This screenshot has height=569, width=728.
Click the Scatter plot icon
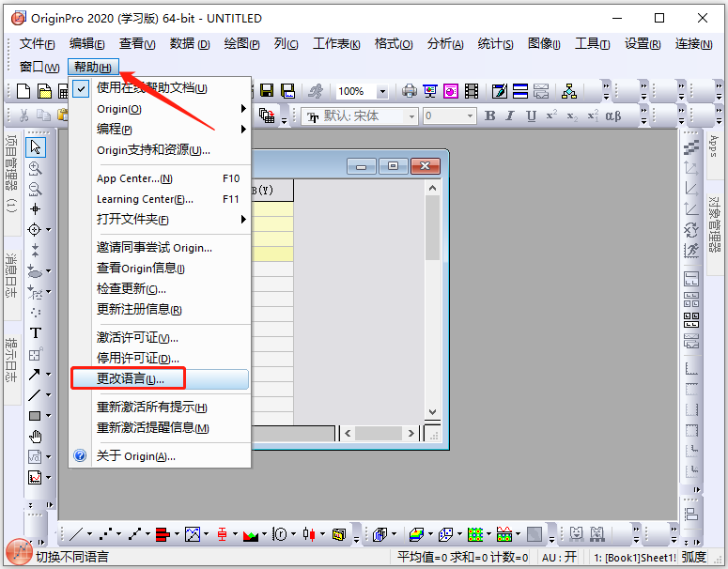[x=105, y=534]
